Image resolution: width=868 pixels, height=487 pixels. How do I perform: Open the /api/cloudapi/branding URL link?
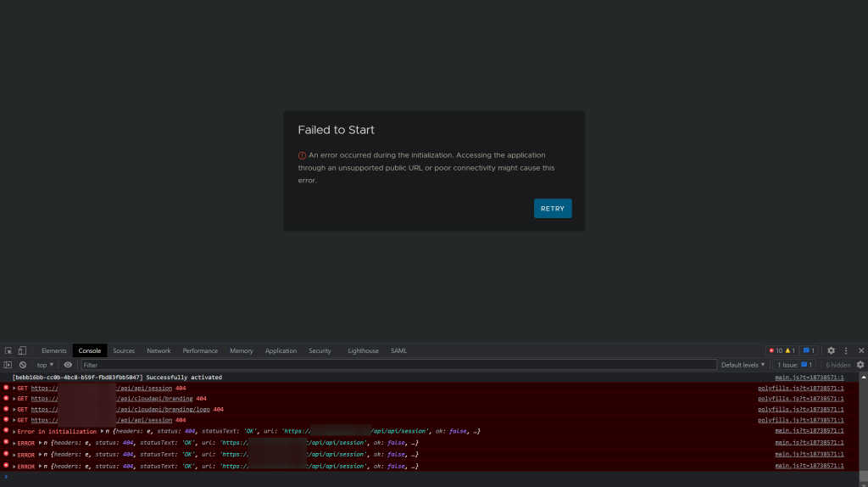pyautogui.click(x=112, y=399)
